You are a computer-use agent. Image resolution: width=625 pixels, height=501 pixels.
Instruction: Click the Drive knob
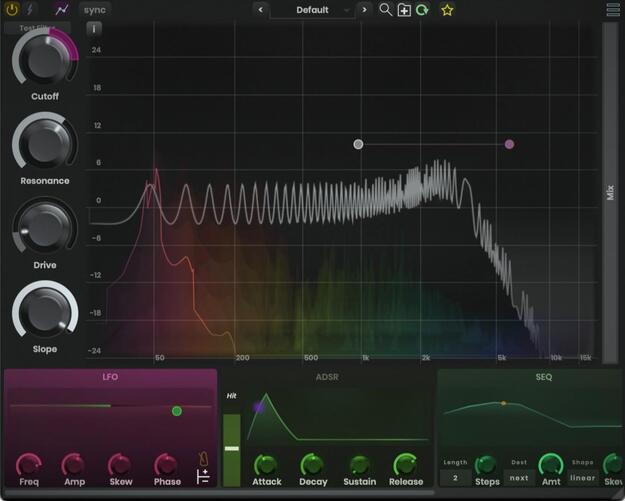(45, 228)
